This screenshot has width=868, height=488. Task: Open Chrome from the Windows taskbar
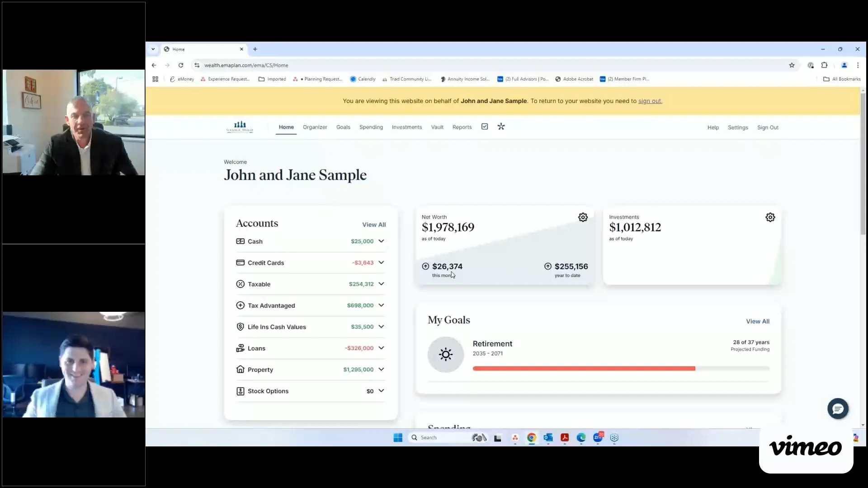click(x=532, y=437)
